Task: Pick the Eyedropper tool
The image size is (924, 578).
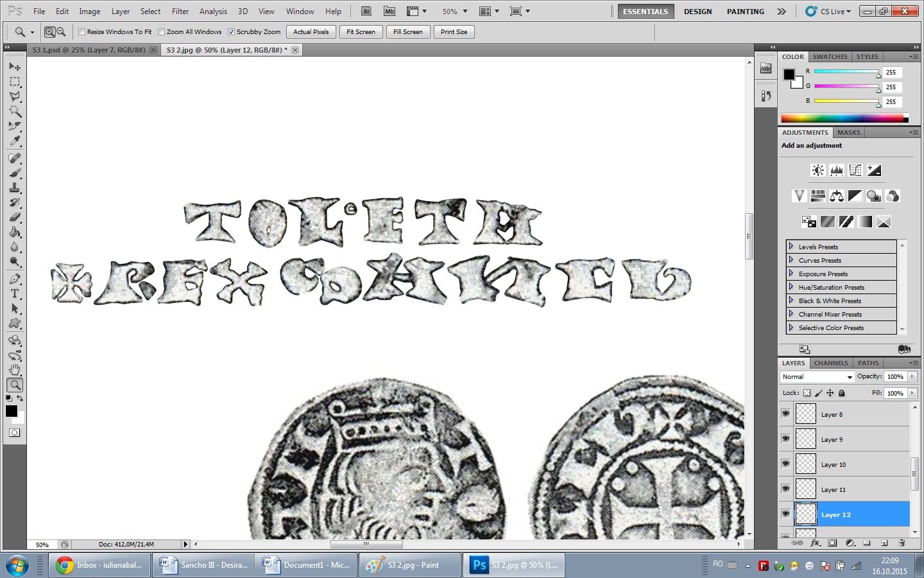Action: point(15,141)
